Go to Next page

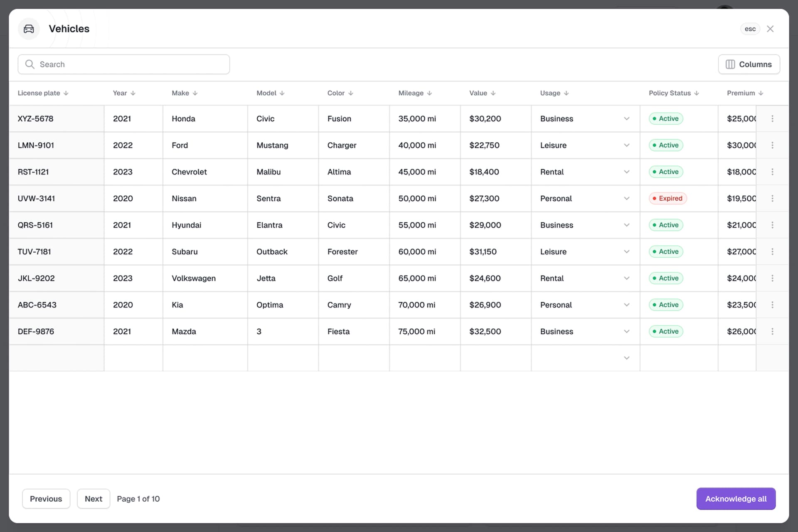pyautogui.click(x=93, y=498)
